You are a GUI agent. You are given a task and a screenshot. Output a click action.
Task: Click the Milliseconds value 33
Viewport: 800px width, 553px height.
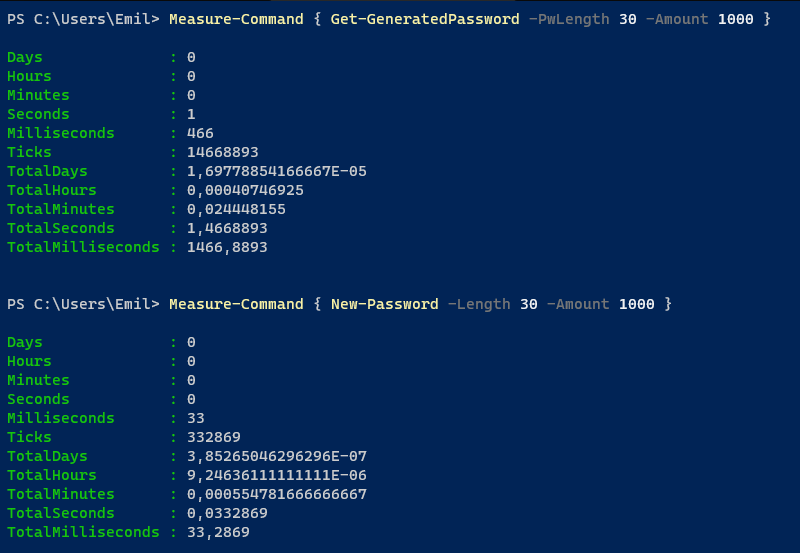[195, 418]
